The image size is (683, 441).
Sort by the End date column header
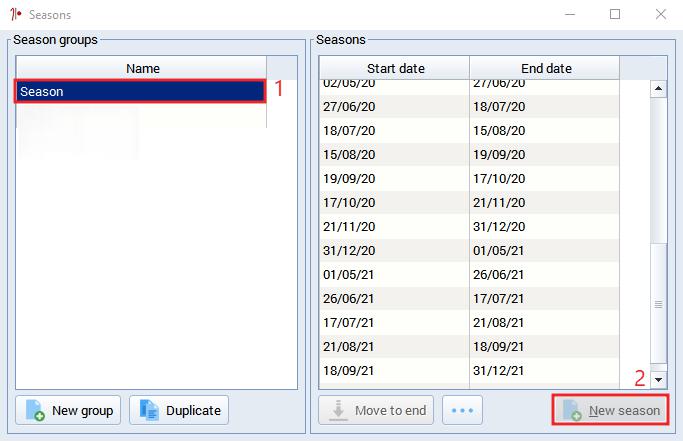(544, 68)
